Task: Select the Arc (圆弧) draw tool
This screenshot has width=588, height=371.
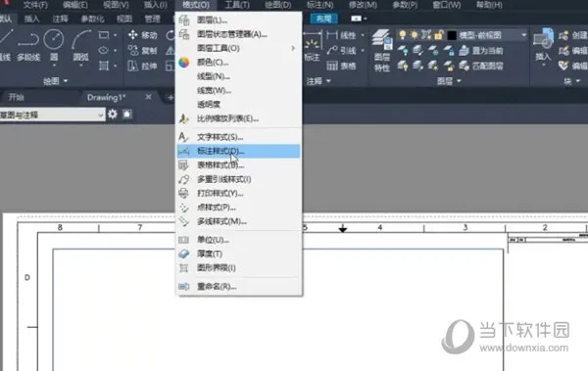Action: coord(81,46)
